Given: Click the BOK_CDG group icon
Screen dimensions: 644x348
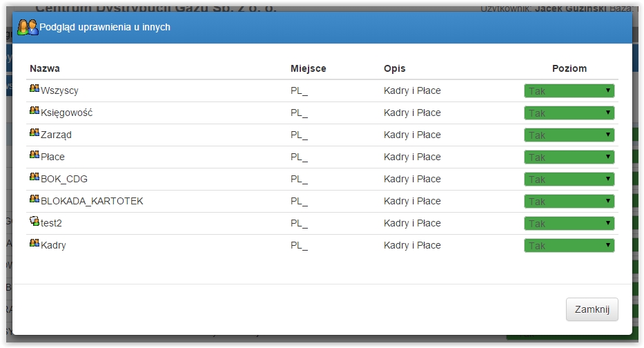Looking at the screenshot, I should click(x=35, y=177).
